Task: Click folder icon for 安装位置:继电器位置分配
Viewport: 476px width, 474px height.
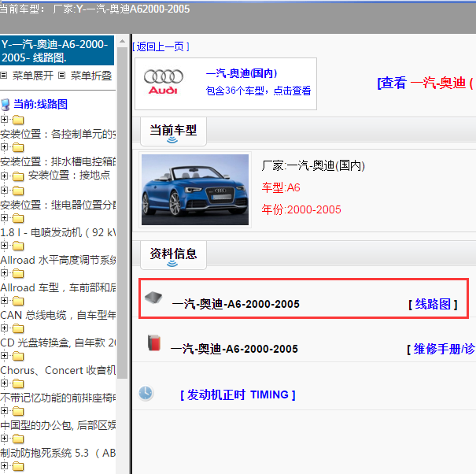Action: (18, 191)
